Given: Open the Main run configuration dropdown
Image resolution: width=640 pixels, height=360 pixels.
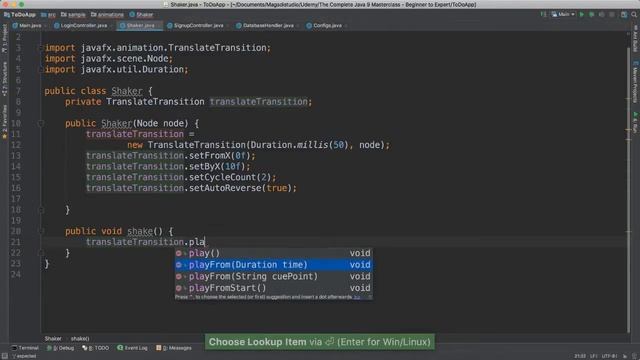Looking at the screenshot, I should (563, 14).
